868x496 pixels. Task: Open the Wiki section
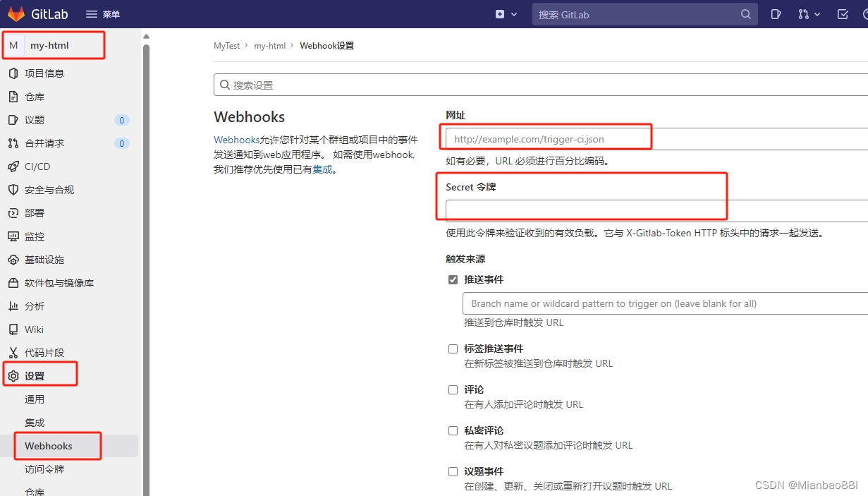(35, 329)
